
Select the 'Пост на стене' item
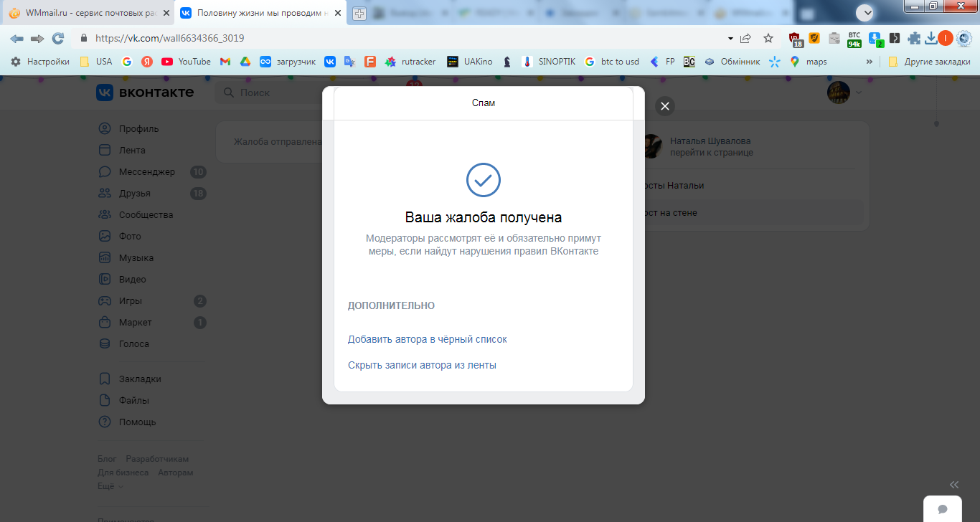[750, 213]
